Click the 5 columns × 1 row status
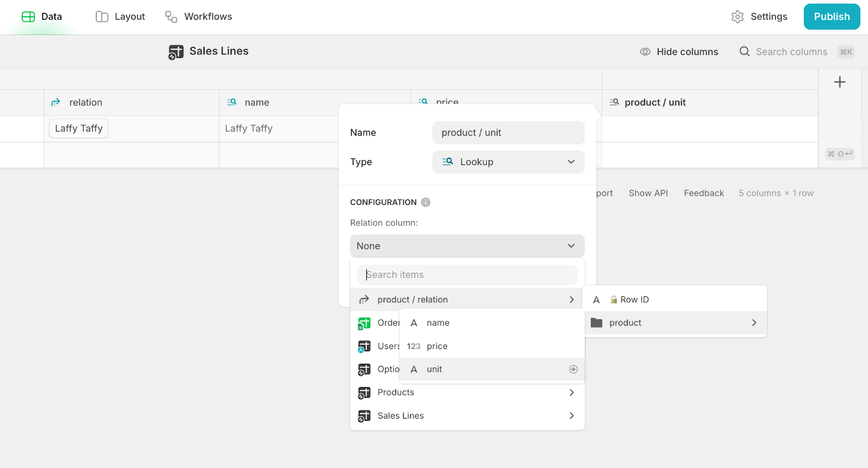This screenshot has width=868, height=468. click(x=776, y=193)
